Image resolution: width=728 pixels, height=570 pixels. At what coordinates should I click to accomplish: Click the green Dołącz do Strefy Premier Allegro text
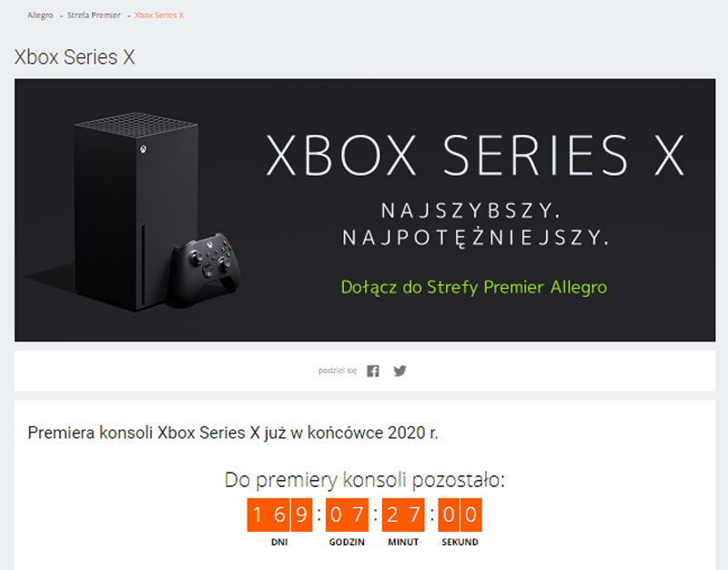[x=473, y=287]
